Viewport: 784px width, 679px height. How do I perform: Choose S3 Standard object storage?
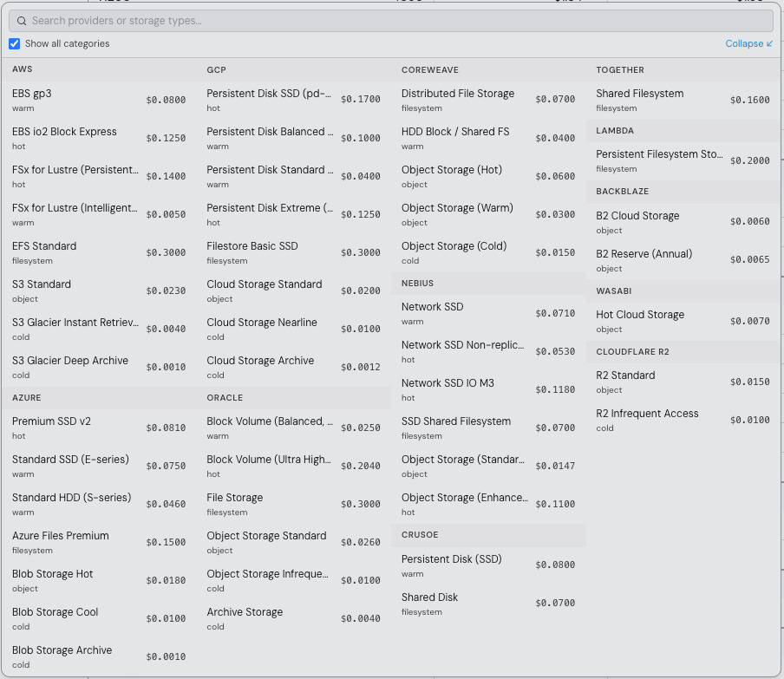pos(98,291)
